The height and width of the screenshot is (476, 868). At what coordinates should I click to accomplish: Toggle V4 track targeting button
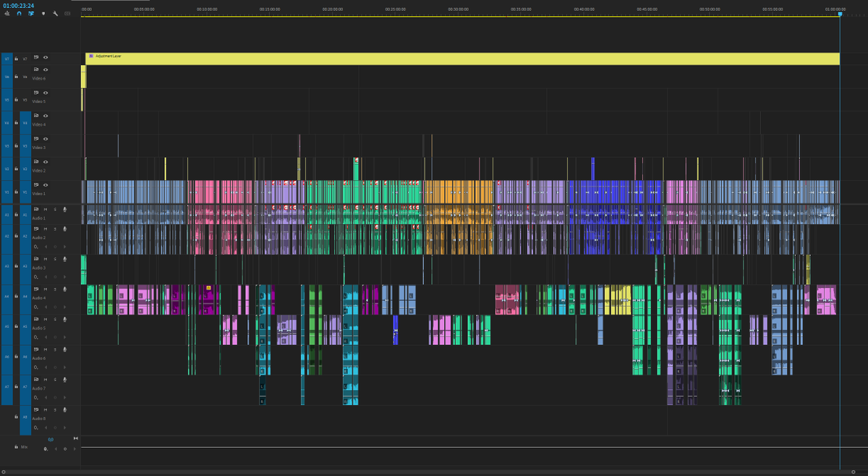click(25, 123)
